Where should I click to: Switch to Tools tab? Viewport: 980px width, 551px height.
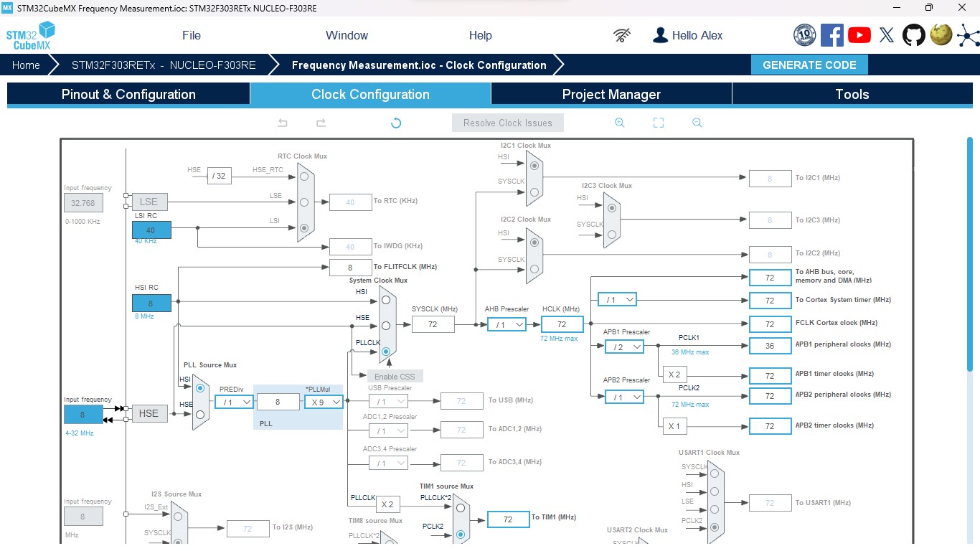pos(852,94)
